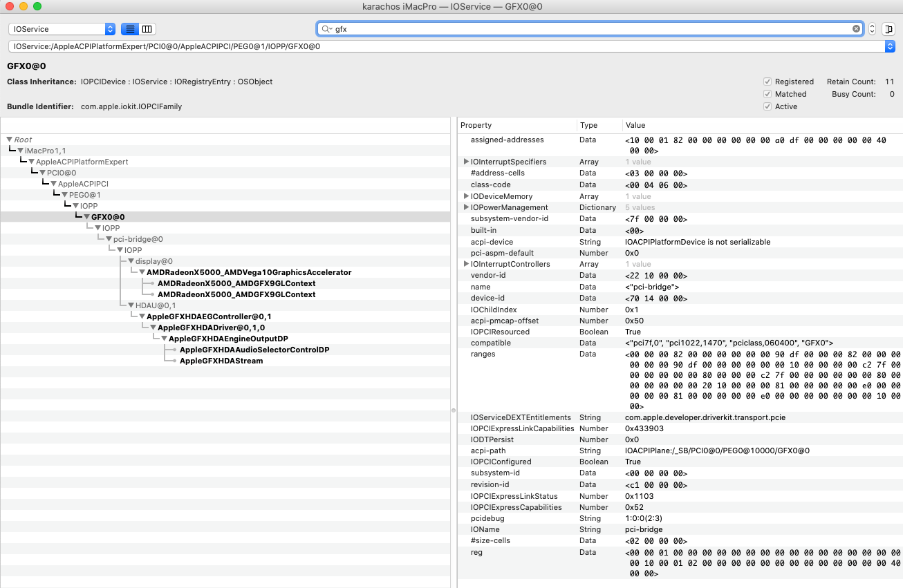Open the IOService plane dropdown
The width and height of the screenshot is (903, 588).
(x=62, y=29)
